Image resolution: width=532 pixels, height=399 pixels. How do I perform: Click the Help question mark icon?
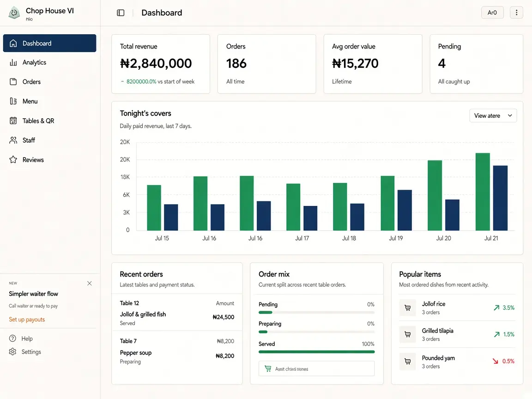point(12,338)
